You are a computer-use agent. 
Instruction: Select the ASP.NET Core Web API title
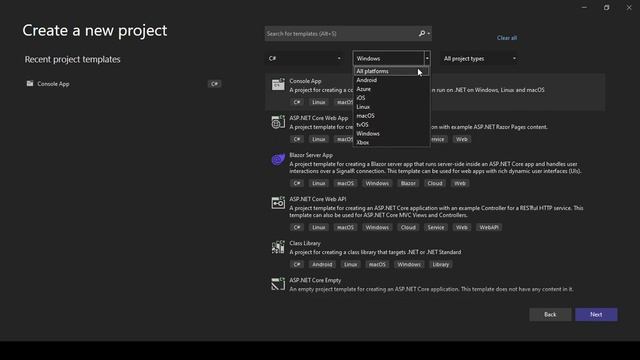318,199
